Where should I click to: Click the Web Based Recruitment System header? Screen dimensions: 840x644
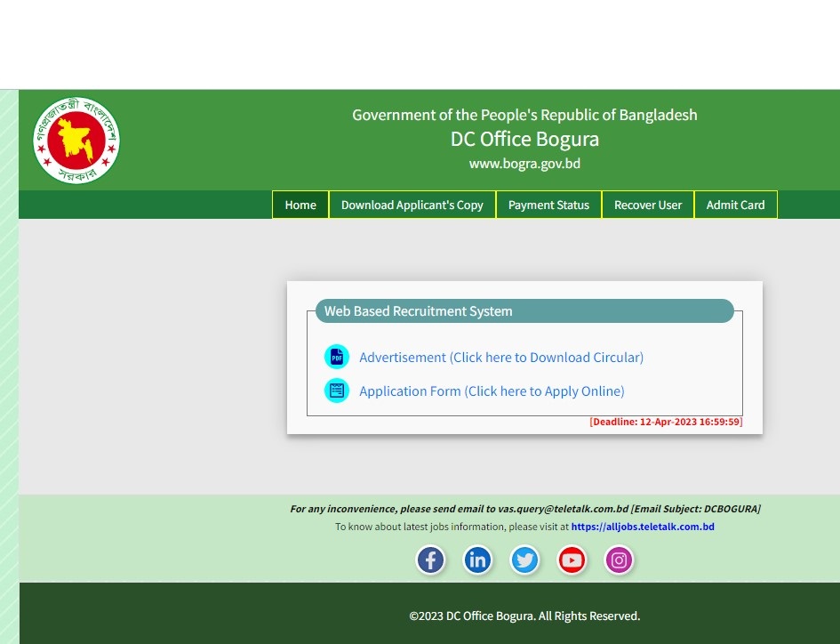(418, 310)
